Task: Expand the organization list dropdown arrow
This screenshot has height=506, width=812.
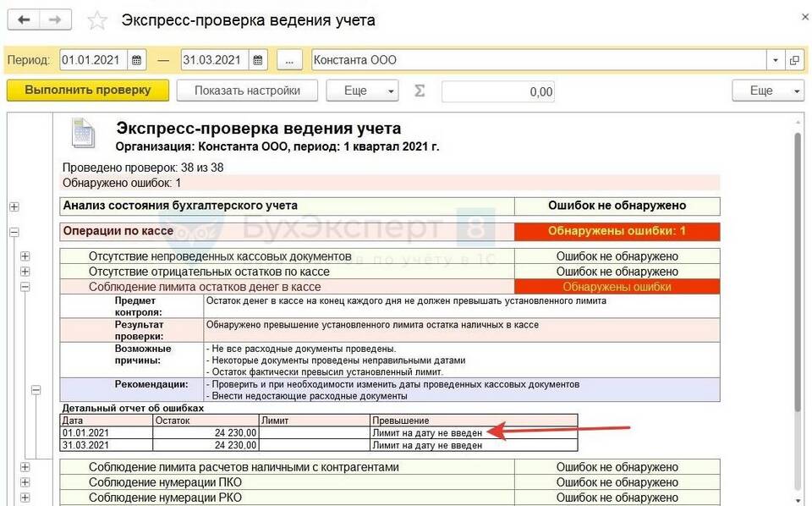Action: click(x=776, y=60)
